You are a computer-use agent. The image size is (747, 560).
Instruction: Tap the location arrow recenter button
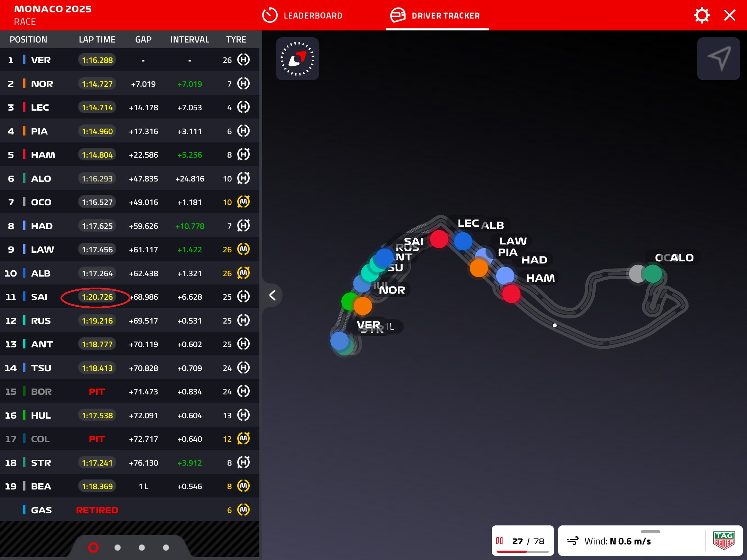tap(719, 59)
